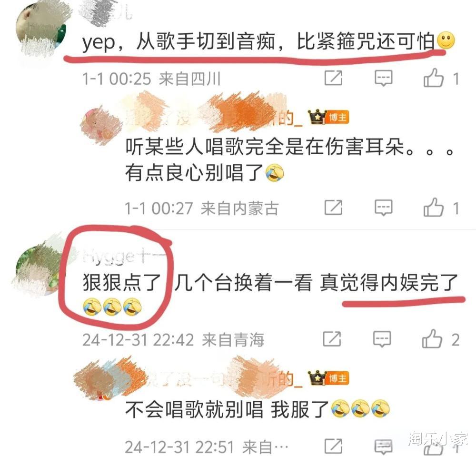Share the reply posted from 内蒙古
This screenshot has height=456, width=476.
(x=333, y=208)
